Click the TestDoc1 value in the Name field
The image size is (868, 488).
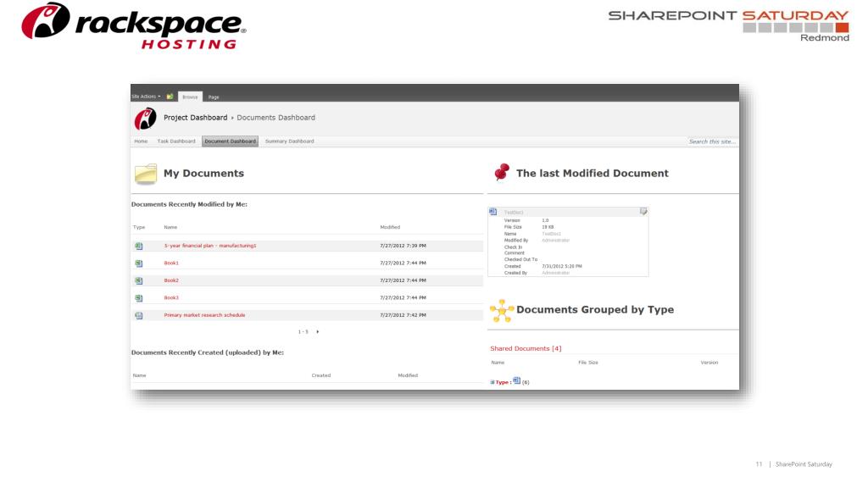[551, 234]
